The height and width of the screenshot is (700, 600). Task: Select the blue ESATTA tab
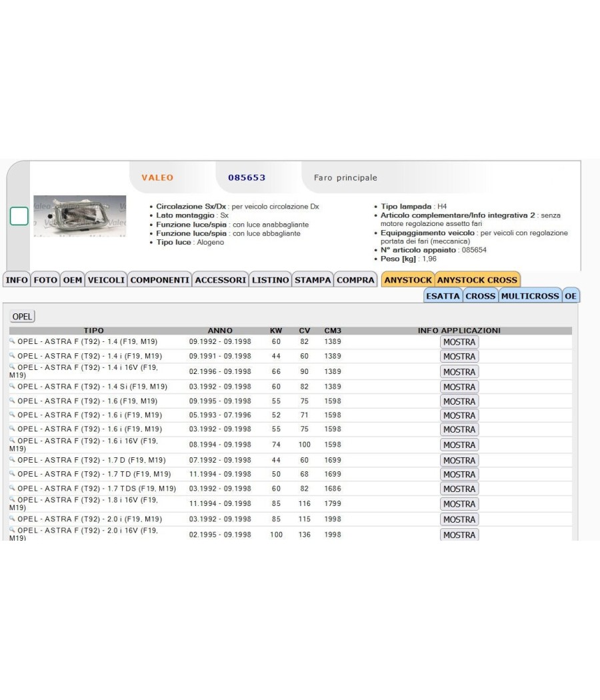coord(443,296)
